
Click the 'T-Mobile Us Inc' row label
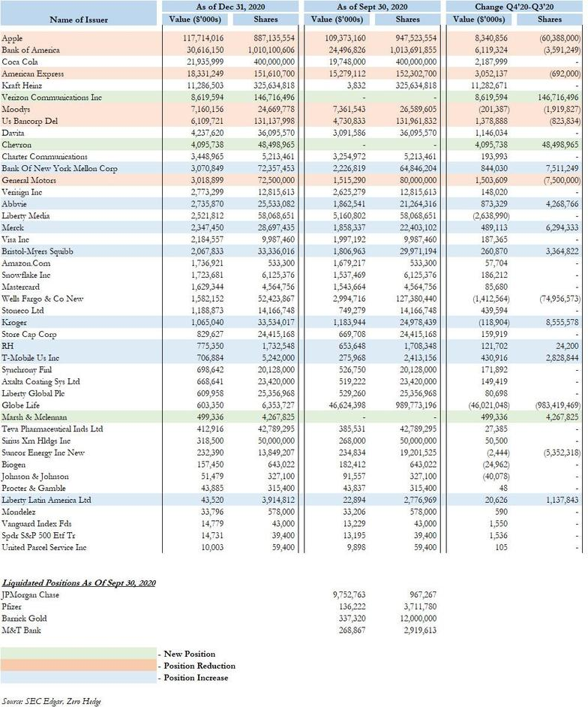click(x=30, y=357)
